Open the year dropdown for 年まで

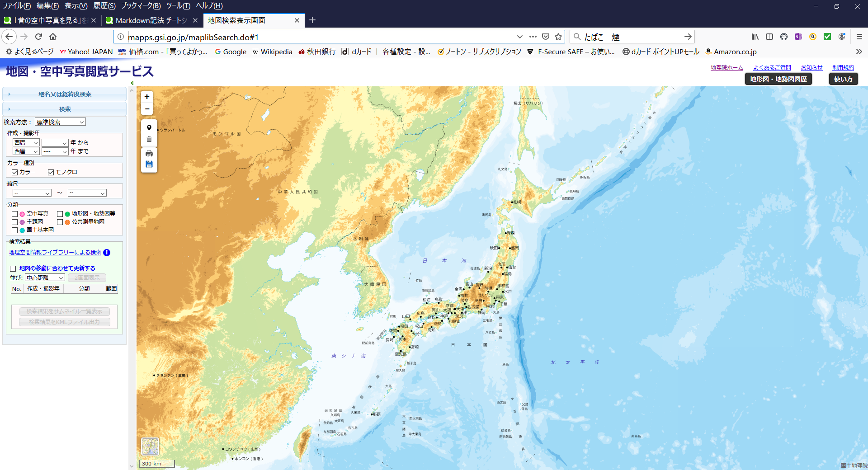tap(55, 151)
